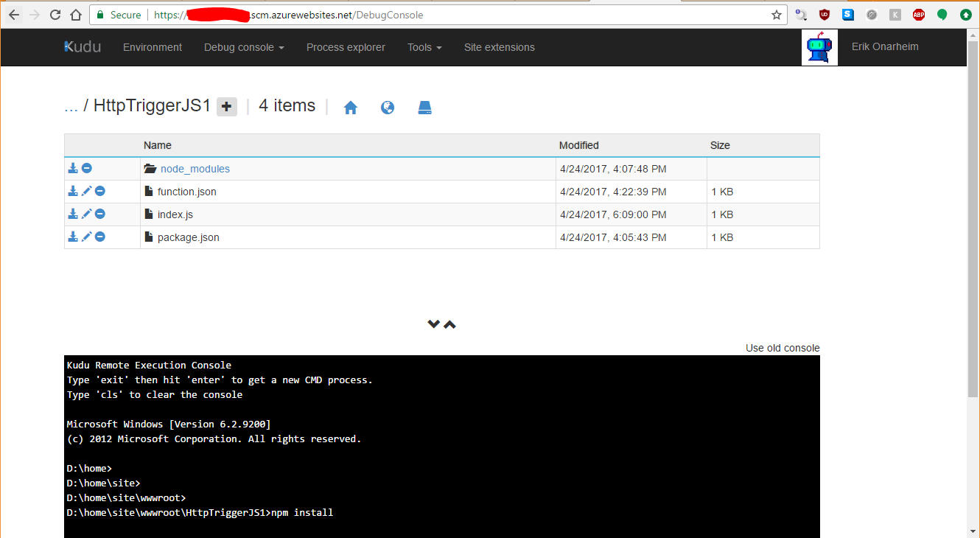This screenshot has width=980, height=538.
Task: Open the node_modules folder link
Action: coord(195,169)
